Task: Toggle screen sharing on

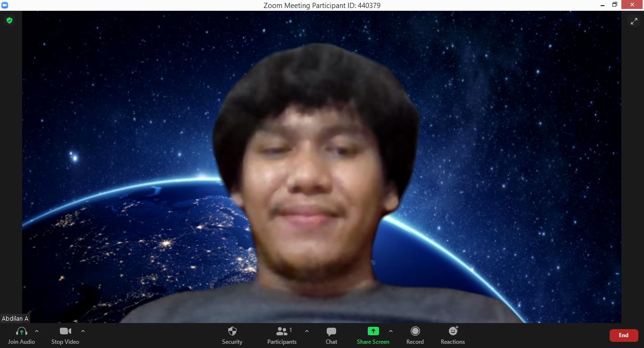Action: tap(372, 335)
